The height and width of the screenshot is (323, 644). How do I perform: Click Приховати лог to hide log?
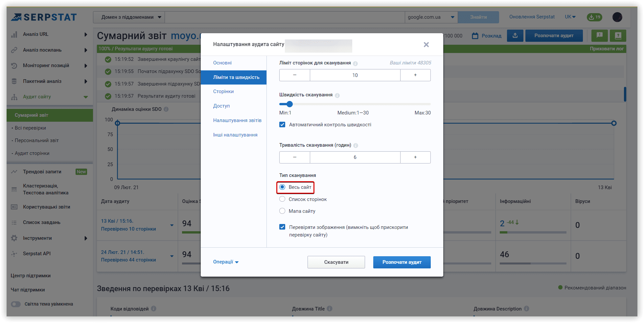(607, 49)
